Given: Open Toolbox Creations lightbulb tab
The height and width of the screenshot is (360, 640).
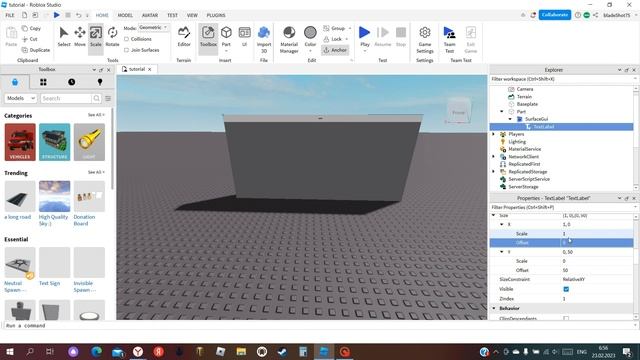Looking at the screenshot, I should 100,82.
